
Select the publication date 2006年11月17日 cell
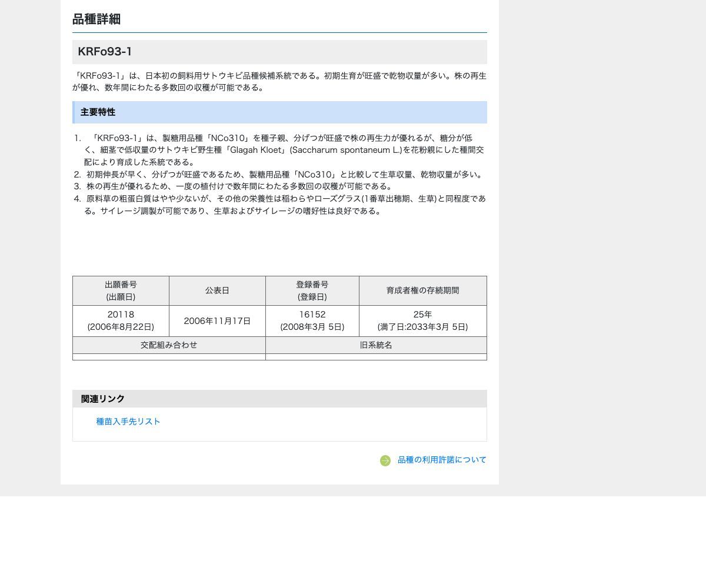[x=217, y=321]
